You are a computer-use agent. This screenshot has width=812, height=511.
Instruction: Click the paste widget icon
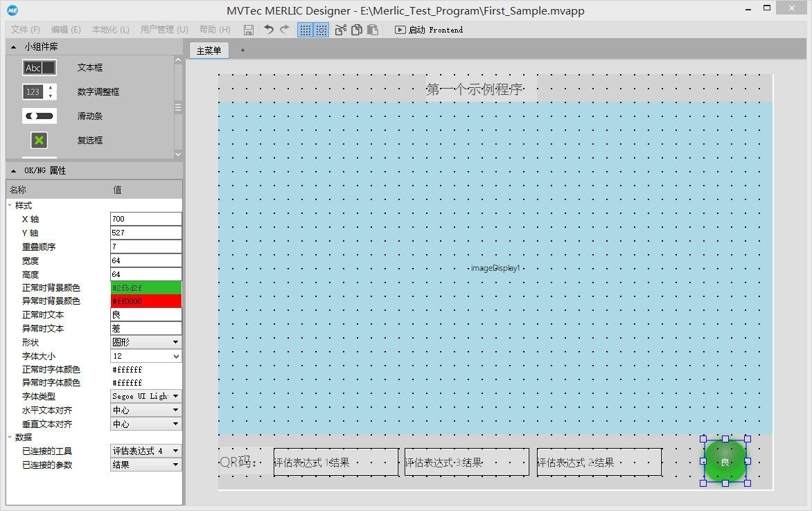tap(372, 30)
